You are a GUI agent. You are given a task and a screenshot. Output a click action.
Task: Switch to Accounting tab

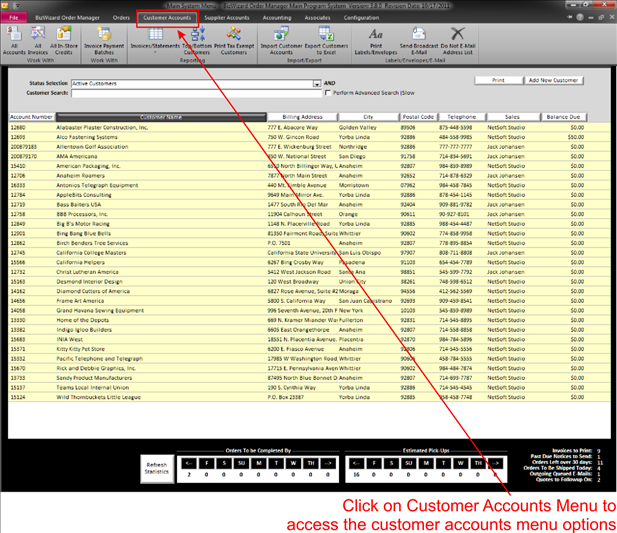tap(277, 18)
